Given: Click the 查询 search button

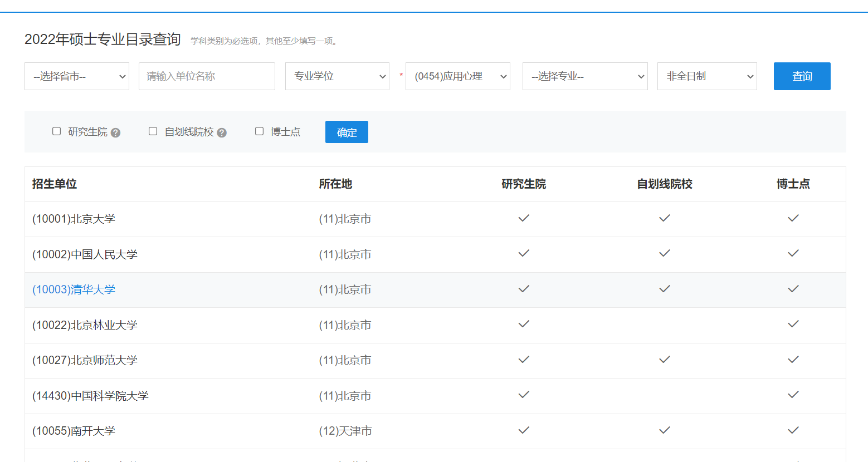Looking at the screenshot, I should pos(802,76).
